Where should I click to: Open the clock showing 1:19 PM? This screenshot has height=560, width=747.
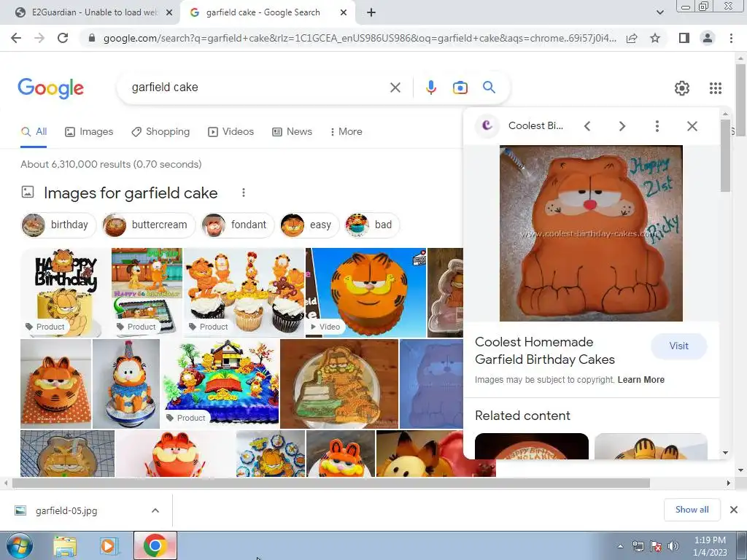(709, 545)
